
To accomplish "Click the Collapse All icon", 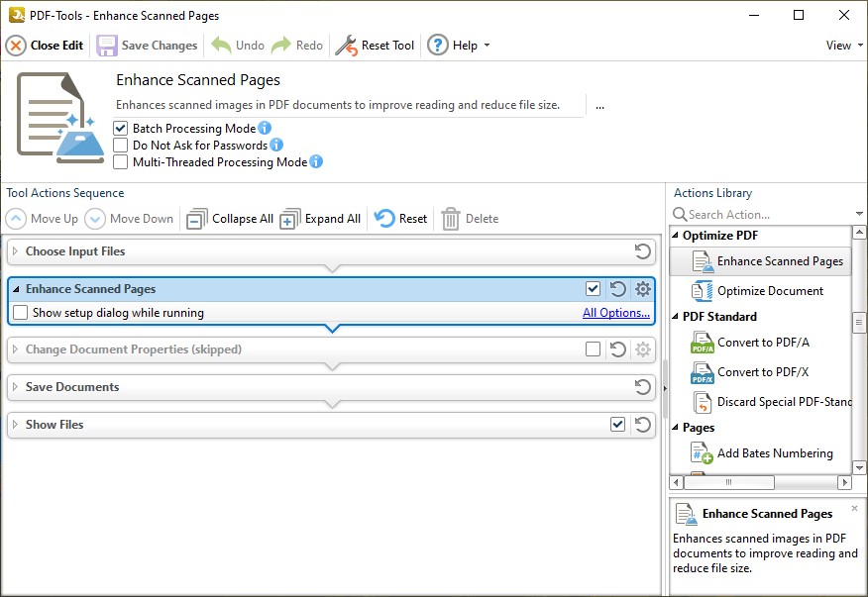I will [x=198, y=219].
